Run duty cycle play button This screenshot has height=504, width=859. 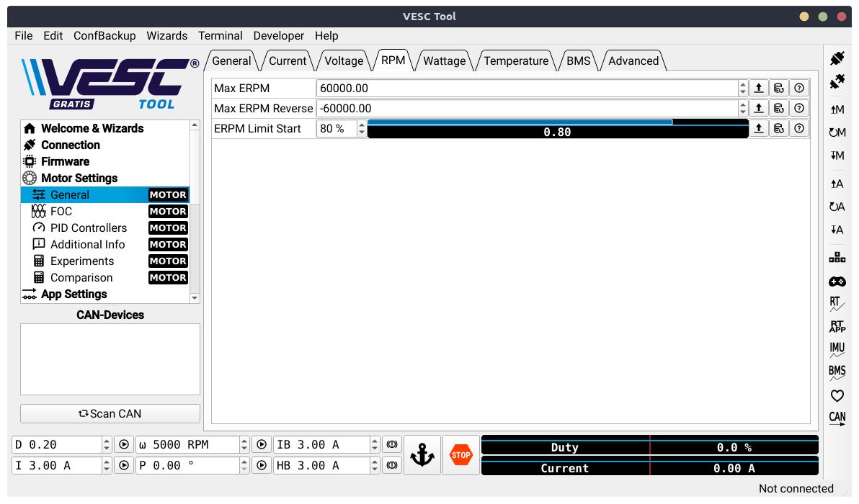point(124,444)
